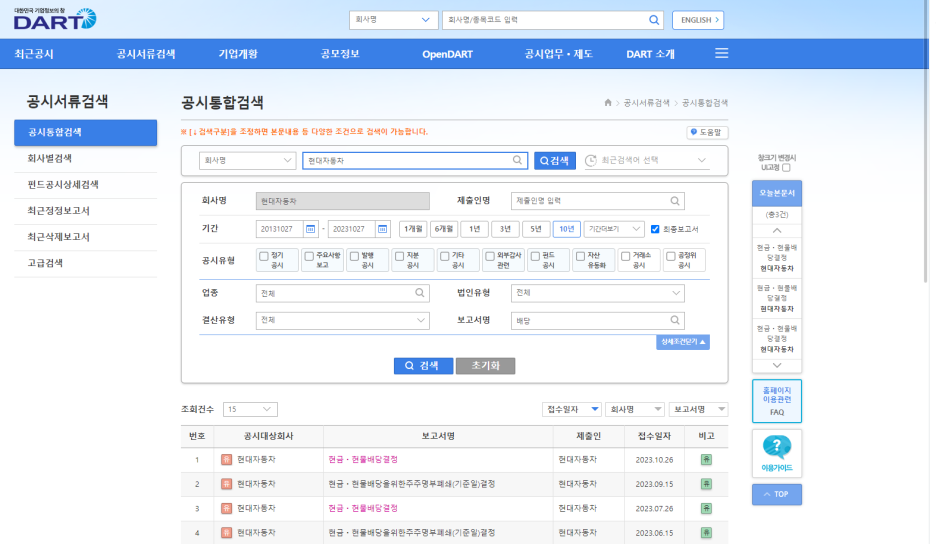Click the 유 market badge in row 1
The width and height of the screenshot is (936, 544).
(x=226, y=460)
